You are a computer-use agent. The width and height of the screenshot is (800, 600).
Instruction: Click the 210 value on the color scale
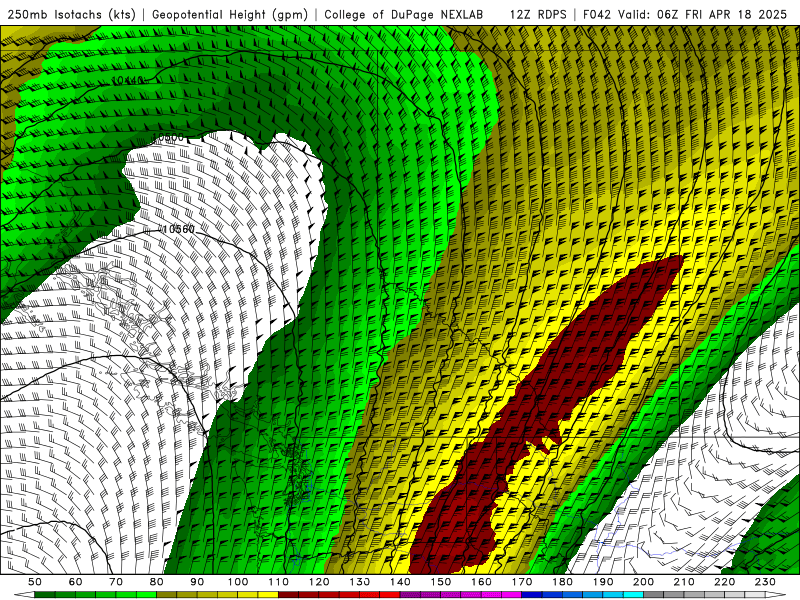coord(684,582)
